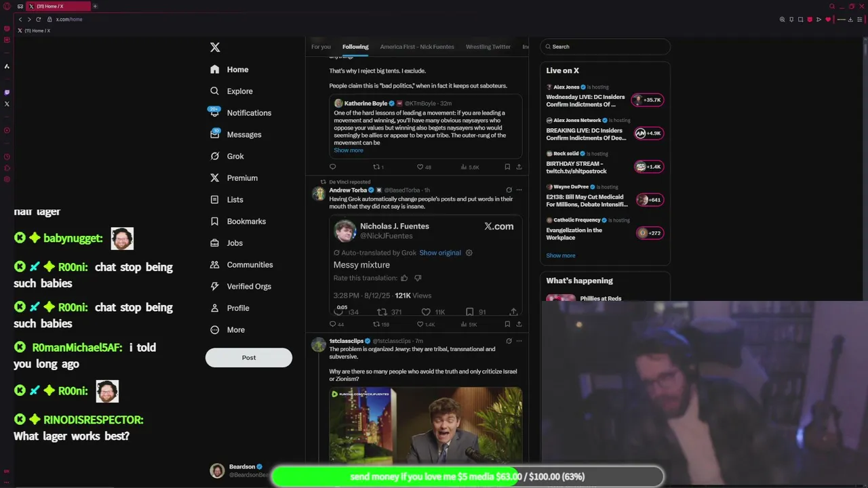Click the heart icon in browser toolbar

point(828,20)
